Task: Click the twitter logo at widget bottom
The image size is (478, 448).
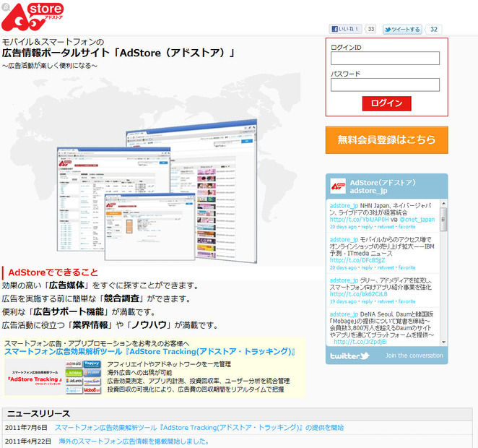Action: pos(349,356)
